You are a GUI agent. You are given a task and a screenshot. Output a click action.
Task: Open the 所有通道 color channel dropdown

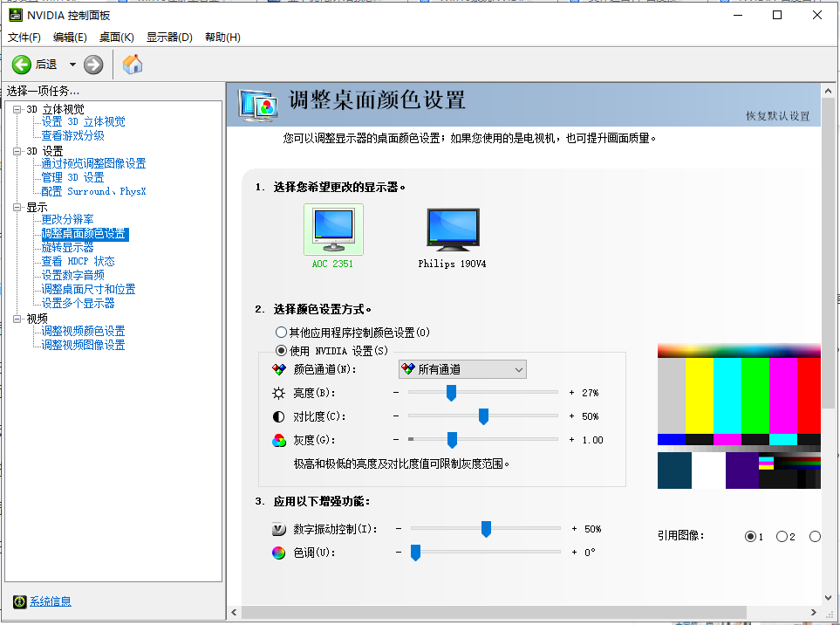(517, 369)
